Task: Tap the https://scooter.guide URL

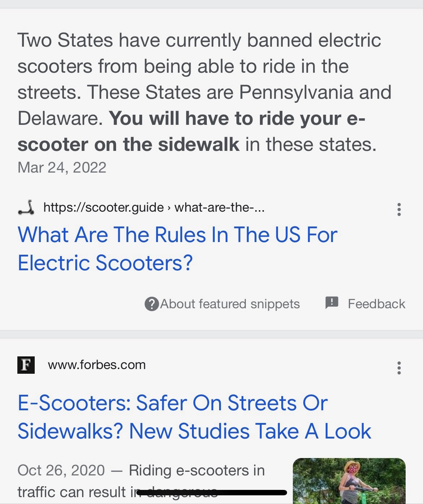Action: (103, 207)
